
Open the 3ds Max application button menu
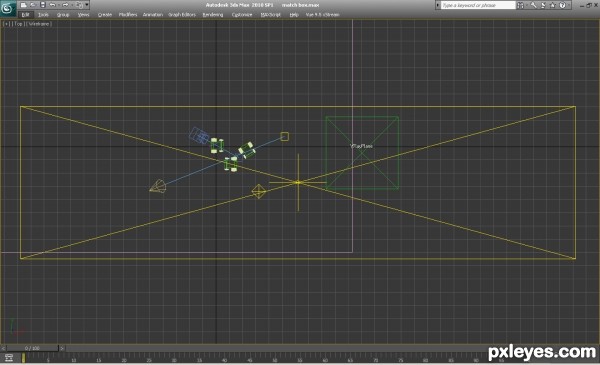[8, 8]
